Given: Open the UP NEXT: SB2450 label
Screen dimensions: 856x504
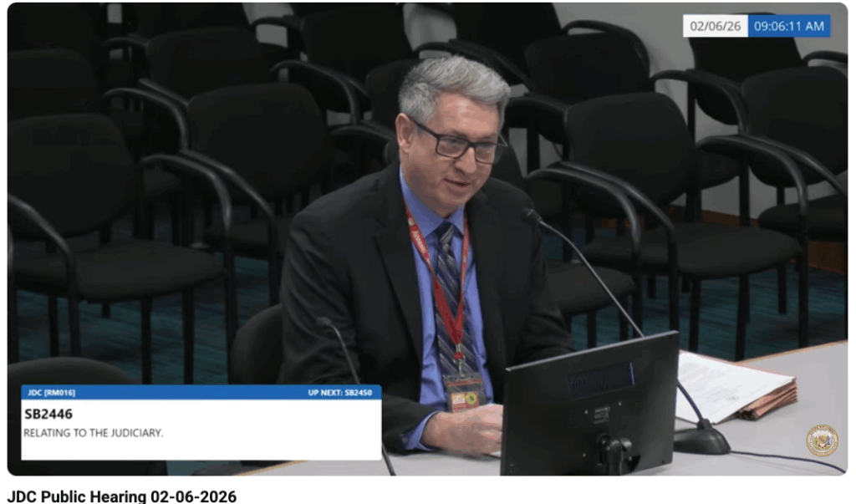Looking at the screenshot, I should tap(342, 391).
